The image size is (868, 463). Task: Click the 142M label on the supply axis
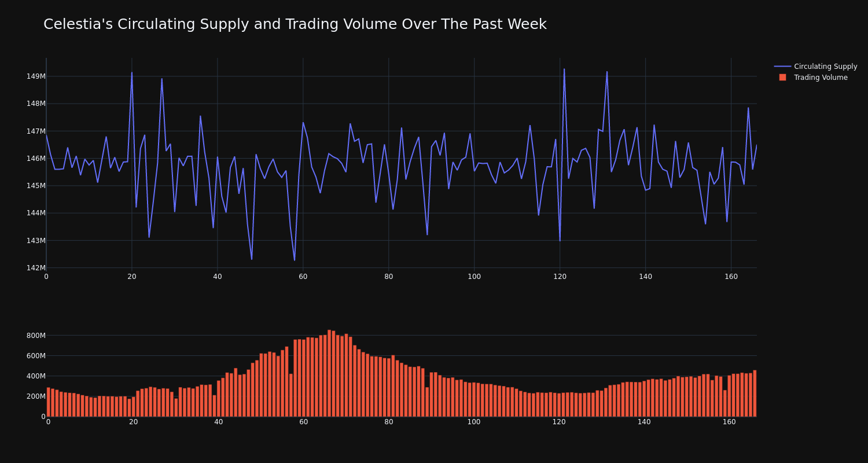35,268
